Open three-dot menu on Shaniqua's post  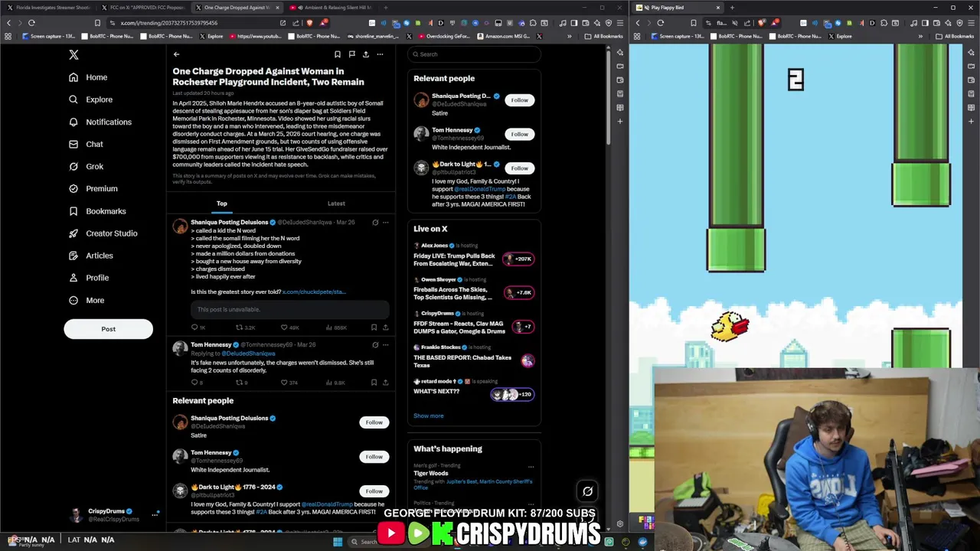click(385, 222)
